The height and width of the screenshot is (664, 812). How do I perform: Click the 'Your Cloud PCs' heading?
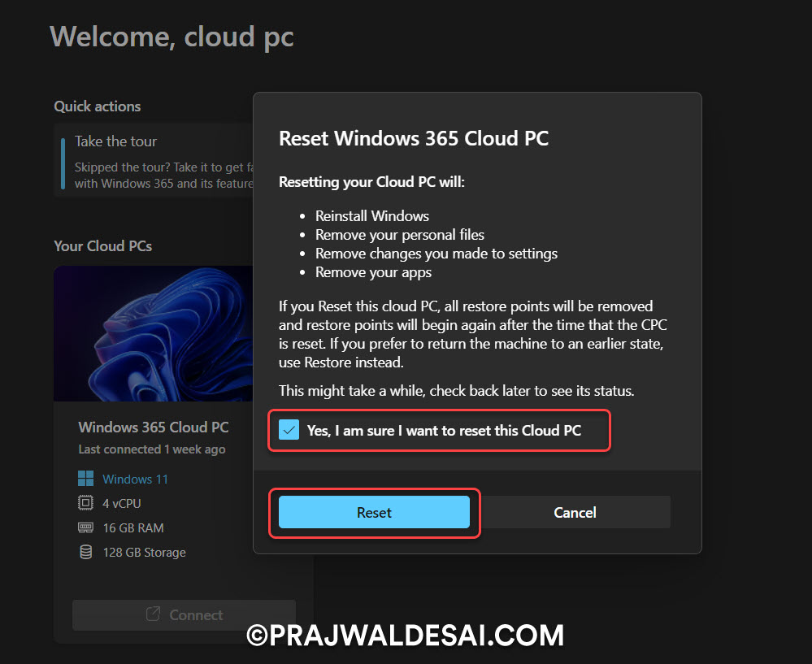tap(103, 246)
